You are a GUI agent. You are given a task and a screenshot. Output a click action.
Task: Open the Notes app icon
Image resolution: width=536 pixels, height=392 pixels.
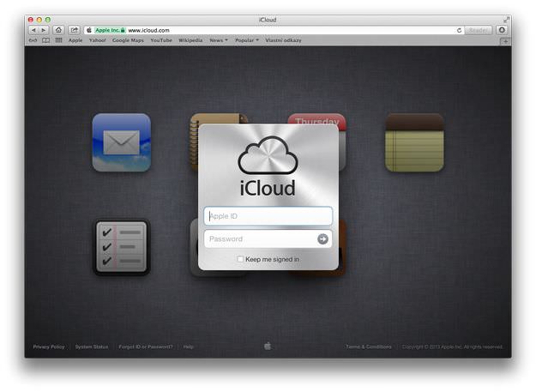click(414, 142)
